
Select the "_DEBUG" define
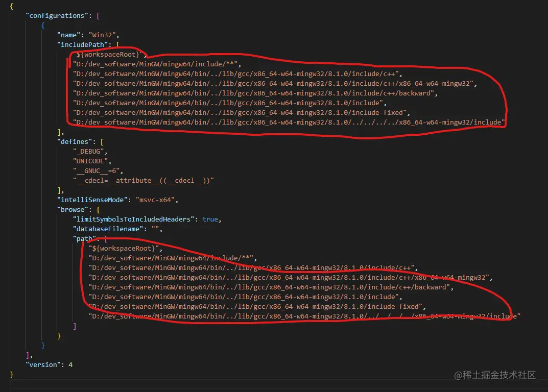coord(88,152)
